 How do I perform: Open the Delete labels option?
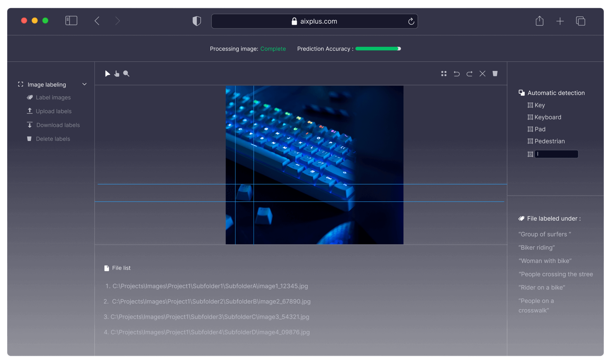53,139
